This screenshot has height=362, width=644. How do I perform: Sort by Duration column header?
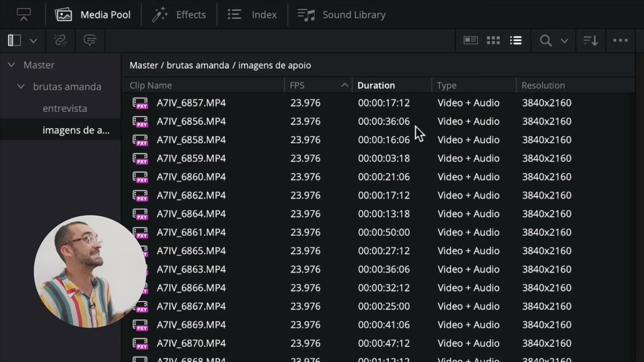[376, 85]
